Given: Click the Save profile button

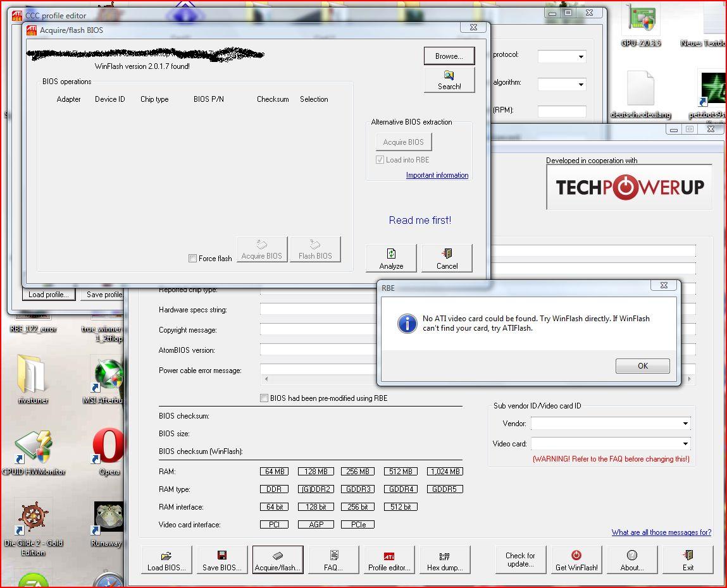Looking at the screenshot, I should tap(103, 294).
